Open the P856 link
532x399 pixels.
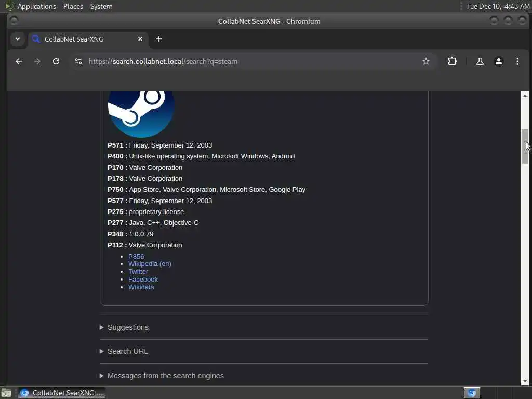tap(136, 256)
